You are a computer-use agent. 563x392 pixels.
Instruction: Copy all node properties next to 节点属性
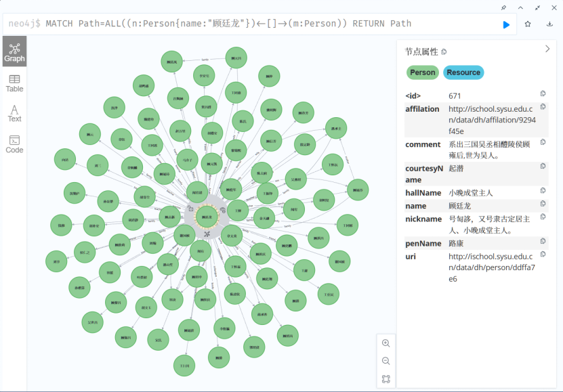tap(444, 51)
